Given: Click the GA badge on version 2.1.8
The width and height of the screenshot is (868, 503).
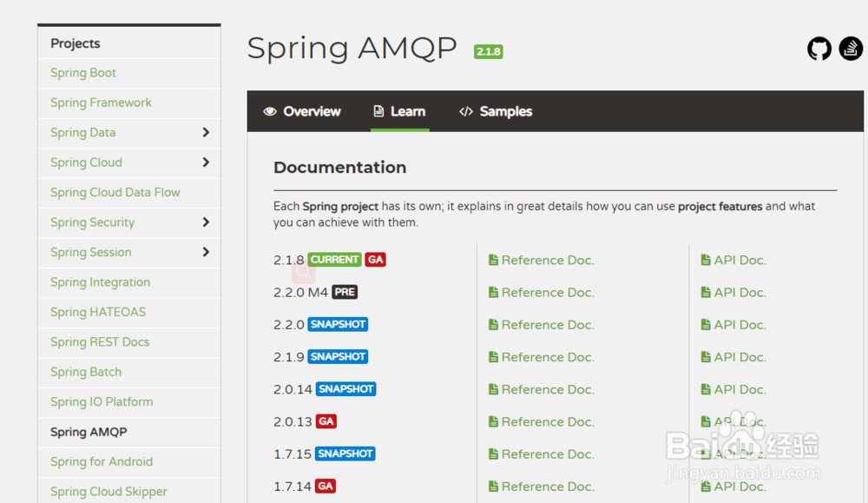Looking at the screenshot, I should tap(375, 260).
